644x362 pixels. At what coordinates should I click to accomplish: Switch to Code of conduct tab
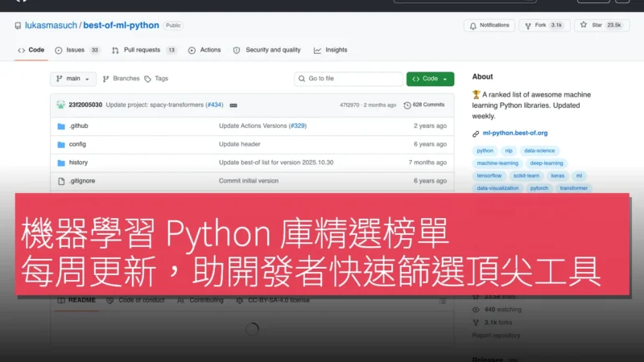click(x=135, y=300)
